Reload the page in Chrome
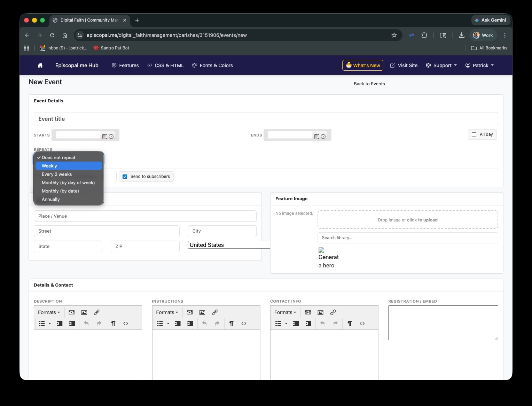 click(x=52, y=35)
